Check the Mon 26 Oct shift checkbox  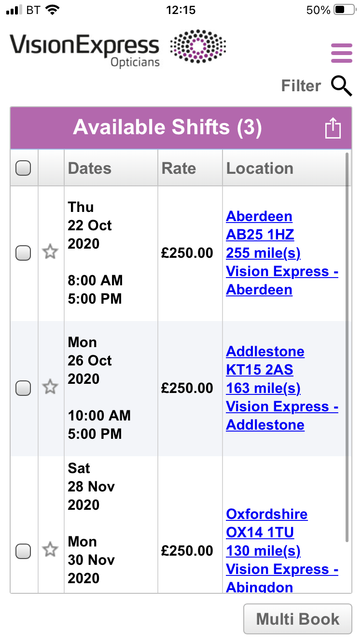pyautogui.click(x=23, y=388)
